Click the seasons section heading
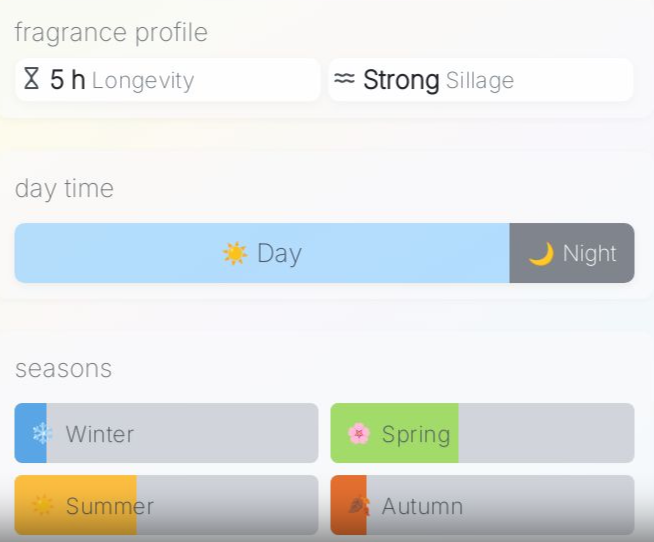Viewport: 654px width, 542px height. pos(63,369)
